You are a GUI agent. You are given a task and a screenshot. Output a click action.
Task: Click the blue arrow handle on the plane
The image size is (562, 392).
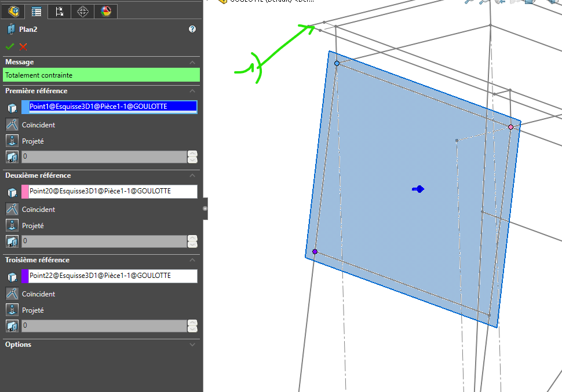[x=418, y=189]
